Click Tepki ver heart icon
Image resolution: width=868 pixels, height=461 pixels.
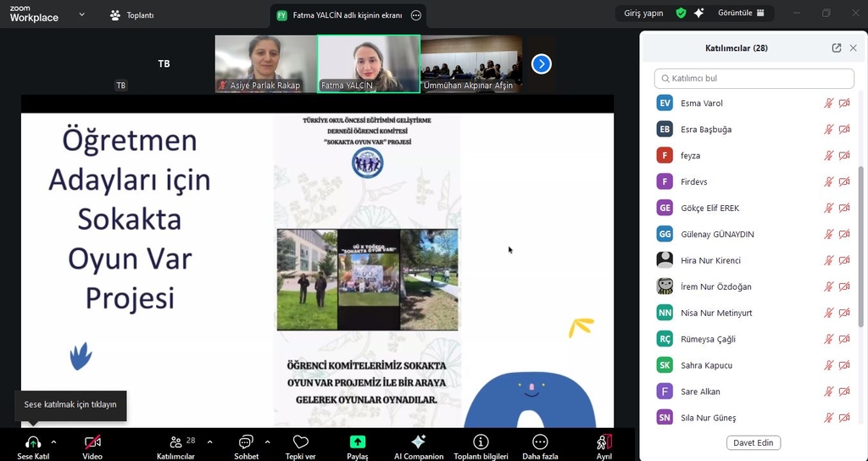(300, 442)
